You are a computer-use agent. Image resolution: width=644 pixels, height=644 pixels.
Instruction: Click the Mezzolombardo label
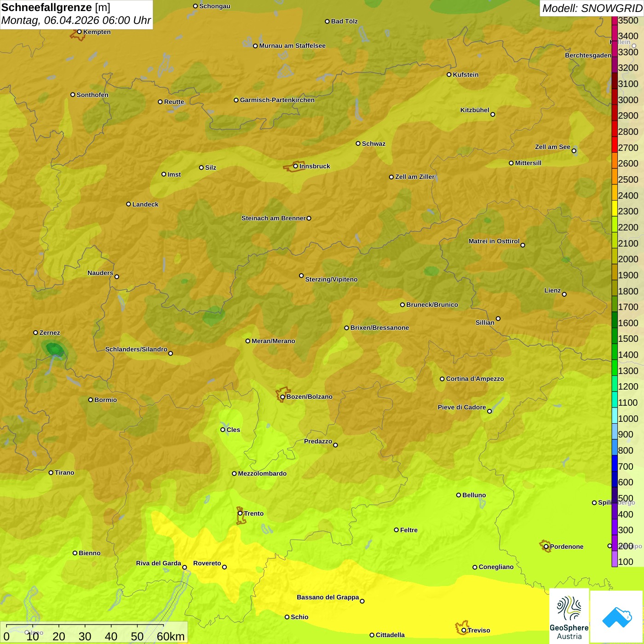(x=262, y=473)
